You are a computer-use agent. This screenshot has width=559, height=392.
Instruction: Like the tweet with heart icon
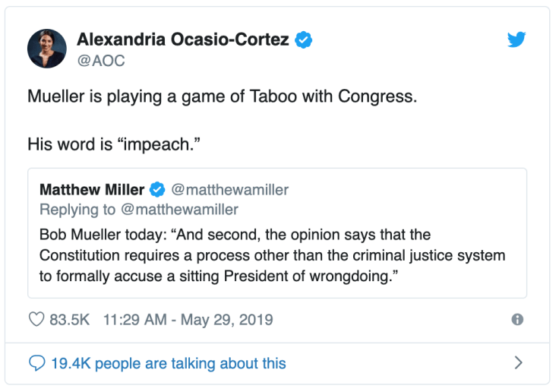point(36,320)
